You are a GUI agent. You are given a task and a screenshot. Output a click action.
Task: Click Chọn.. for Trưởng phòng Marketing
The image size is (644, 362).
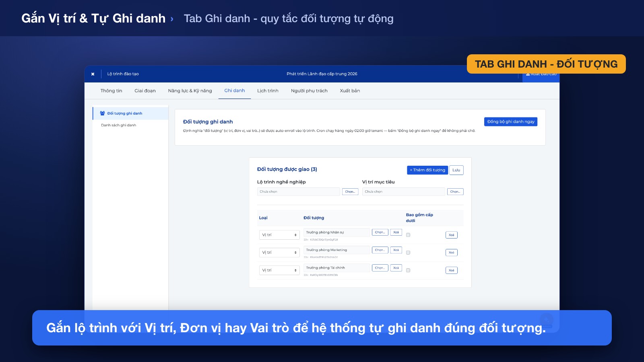point(380,250)
